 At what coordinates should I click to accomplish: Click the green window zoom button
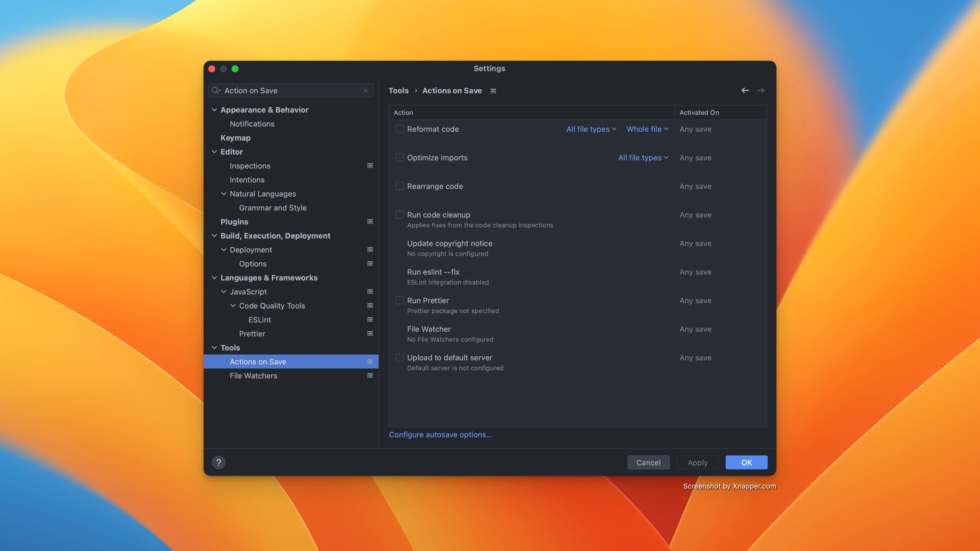[x=235, y=69]
